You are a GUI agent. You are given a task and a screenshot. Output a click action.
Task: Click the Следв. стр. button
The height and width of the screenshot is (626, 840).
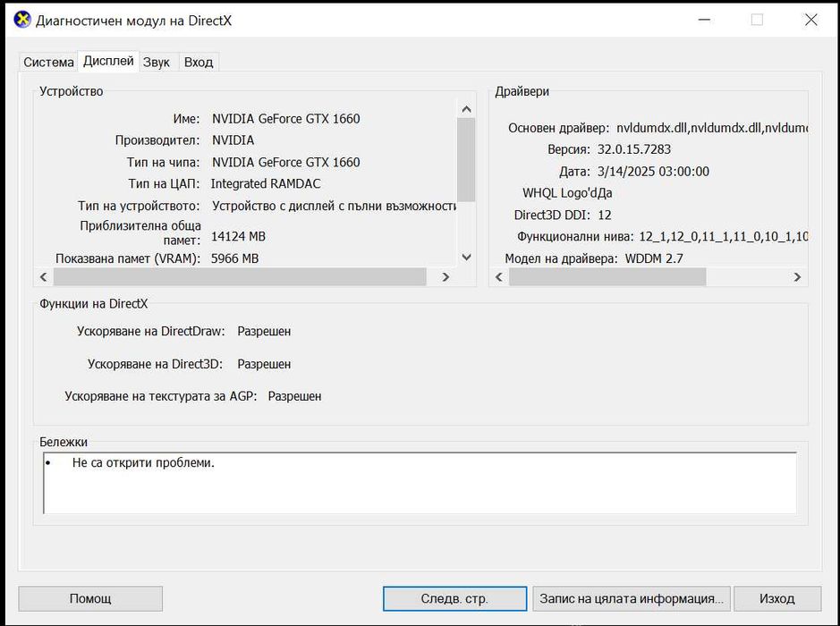pos(454,598)
